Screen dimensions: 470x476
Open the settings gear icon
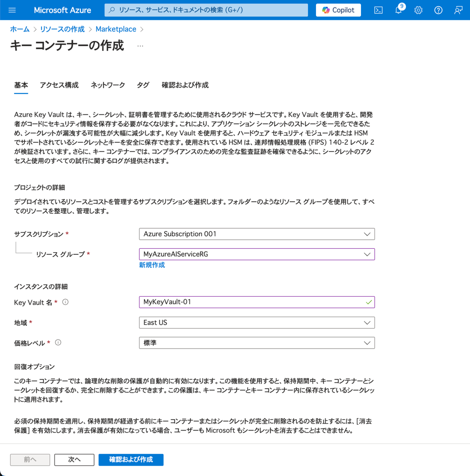click(x=418, y=10)
